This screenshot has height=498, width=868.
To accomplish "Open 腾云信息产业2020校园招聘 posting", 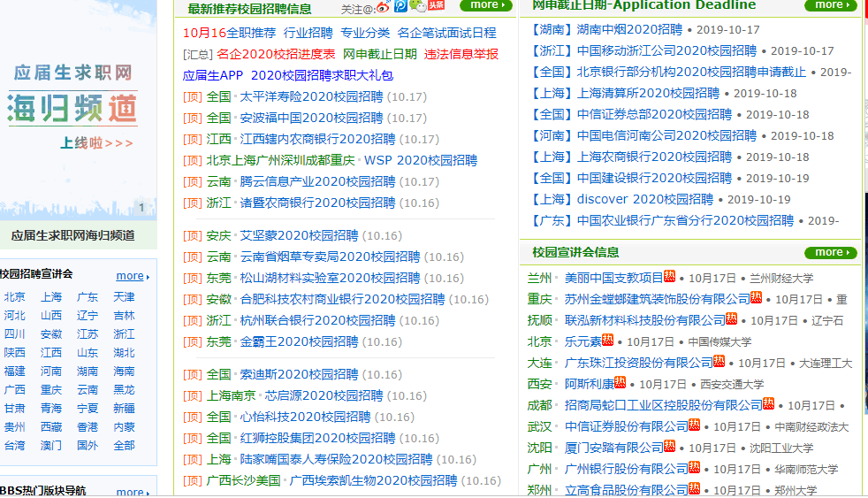I will tap(317, 181).
